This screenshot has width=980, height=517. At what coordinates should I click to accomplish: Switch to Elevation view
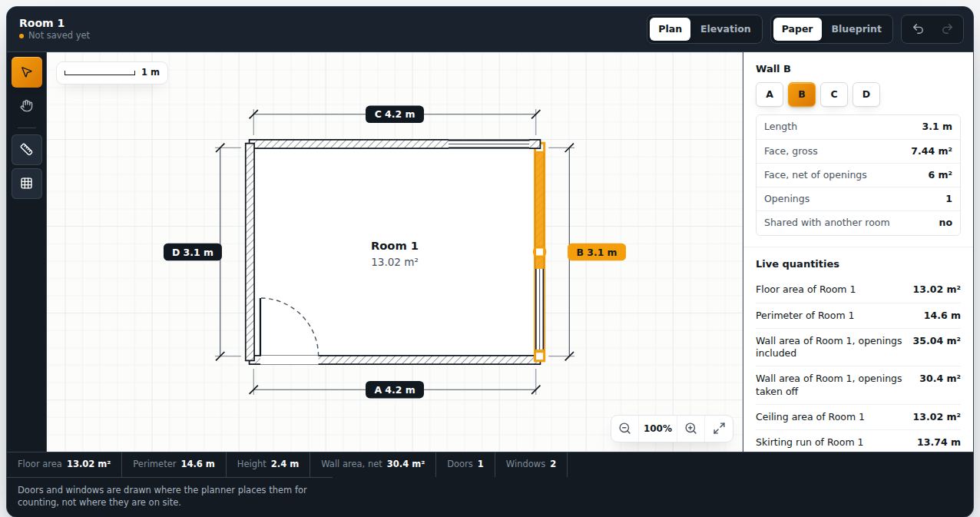725,29
